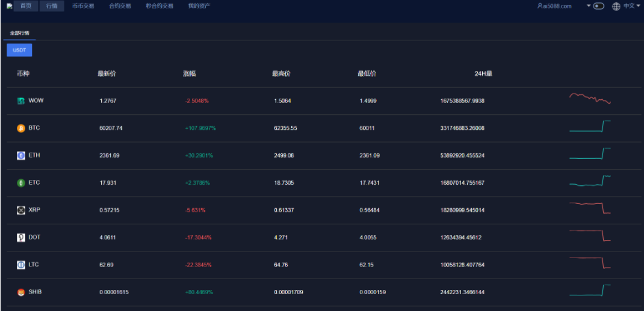Open the 中文 language dropdown
The height and width of the screenshot is (311, 644).
pos(631,6)
